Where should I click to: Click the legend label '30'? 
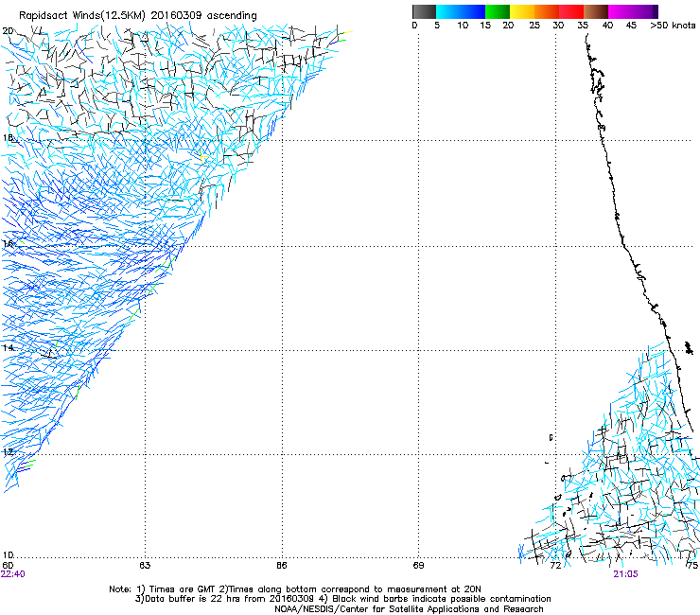pos(558,26)
